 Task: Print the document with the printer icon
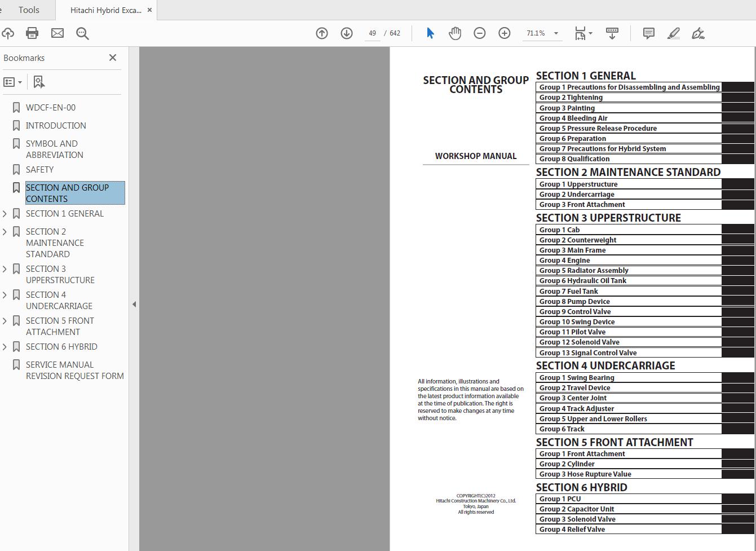[32, 33]
